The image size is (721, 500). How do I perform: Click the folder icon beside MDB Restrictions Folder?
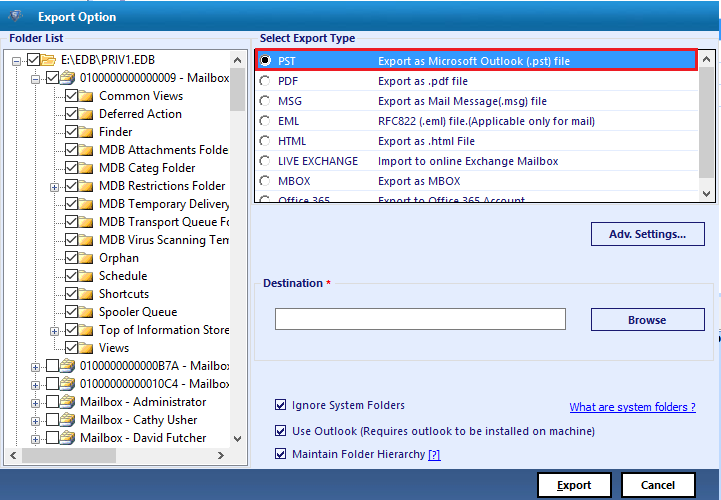[x=86, y=185]
